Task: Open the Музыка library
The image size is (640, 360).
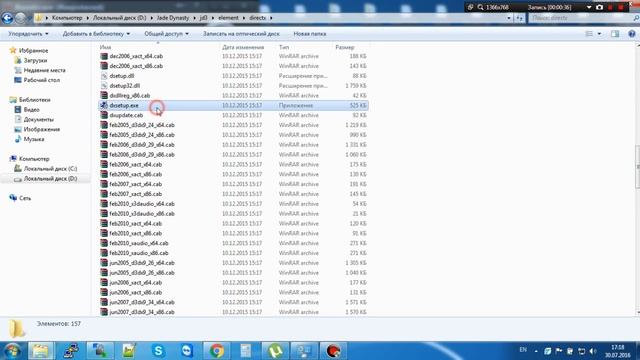Action: coord(34,139)
